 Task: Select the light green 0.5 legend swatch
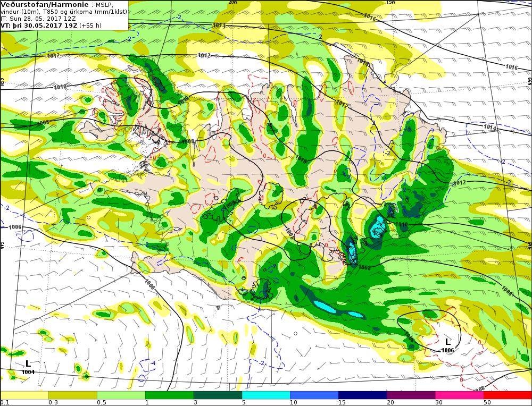click(x=121, y=395)
